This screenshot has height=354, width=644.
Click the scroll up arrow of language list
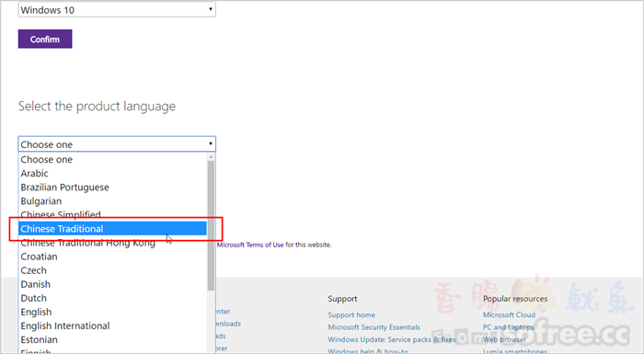click(x=211, y=157)
